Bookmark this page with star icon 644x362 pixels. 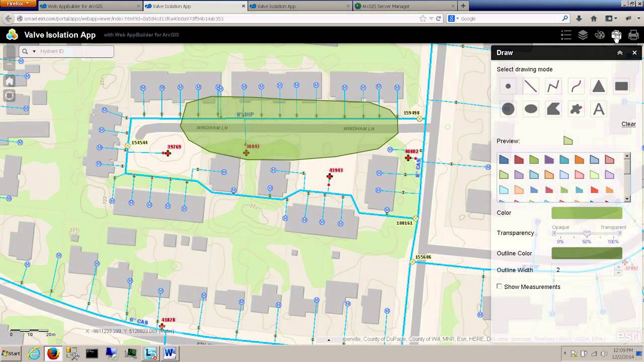click(x=423, y=19)
